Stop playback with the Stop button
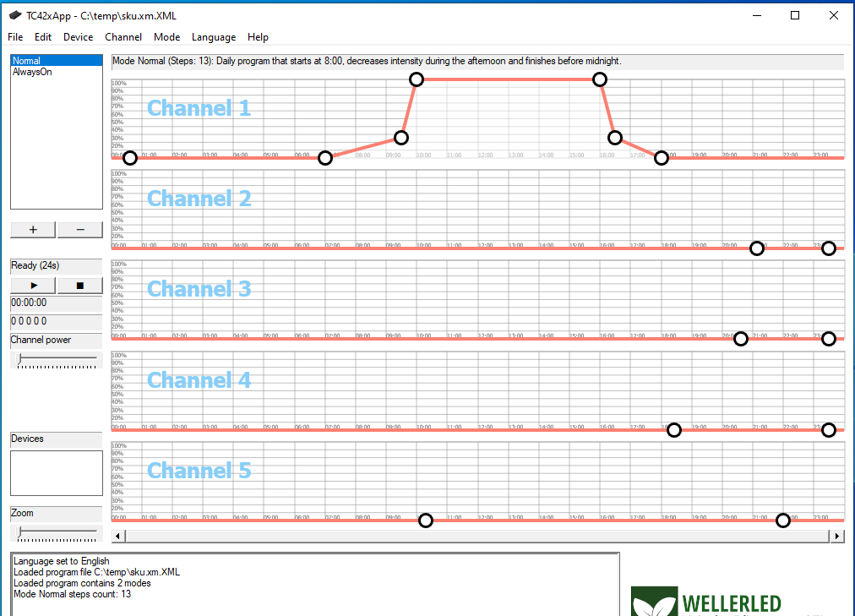Screen dimensions: 855x616 tap(79, 285)
